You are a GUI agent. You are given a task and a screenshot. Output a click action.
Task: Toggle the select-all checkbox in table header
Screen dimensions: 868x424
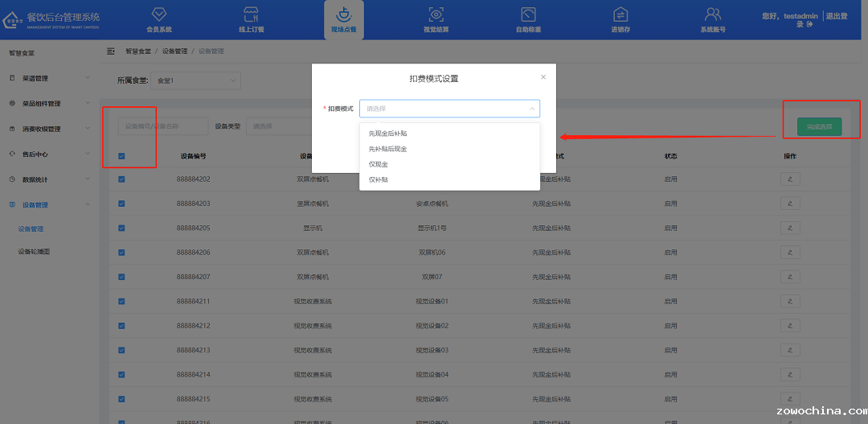coord(122,156)
